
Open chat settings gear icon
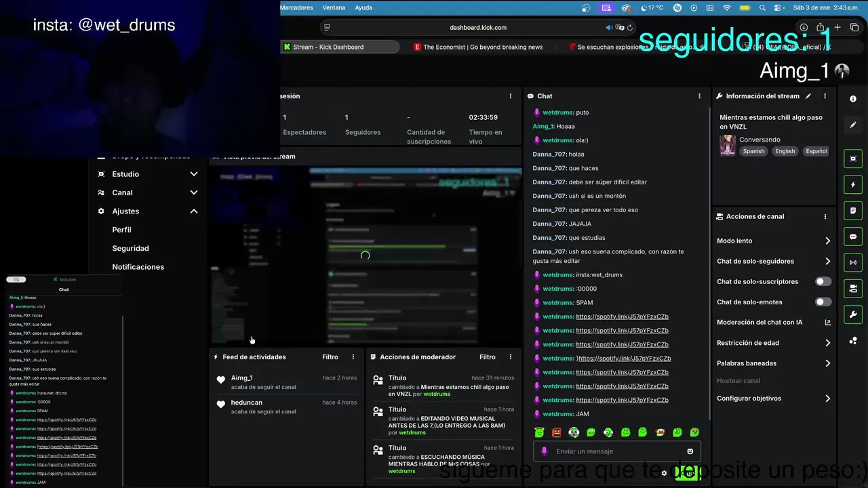(x=665, y=473)
